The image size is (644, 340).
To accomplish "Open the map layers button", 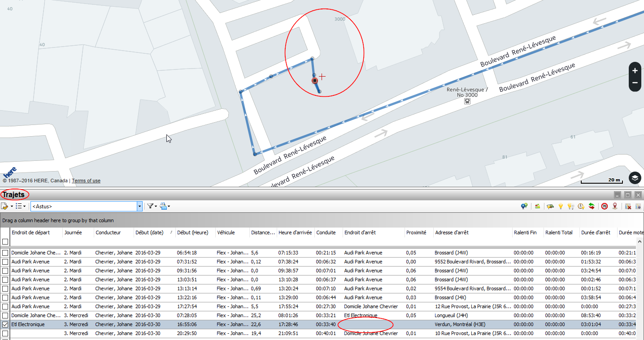I will tap(635, 178).
